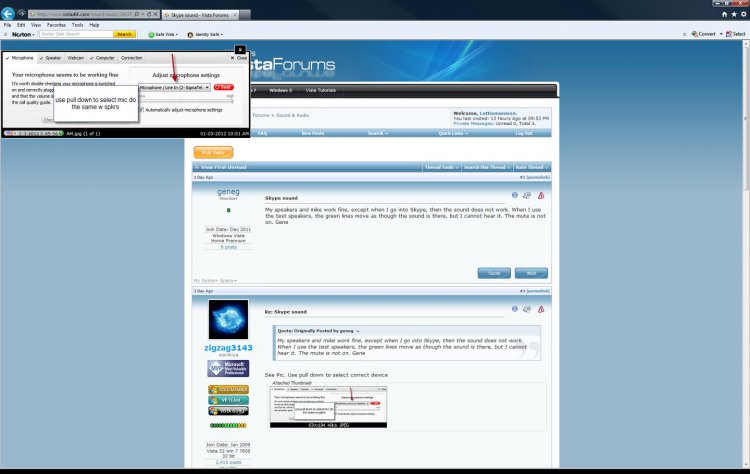The width and height of the screenshot is (750, 474).
Task: Open a new tab beside Skype sound tab
Action: point(245,15)
